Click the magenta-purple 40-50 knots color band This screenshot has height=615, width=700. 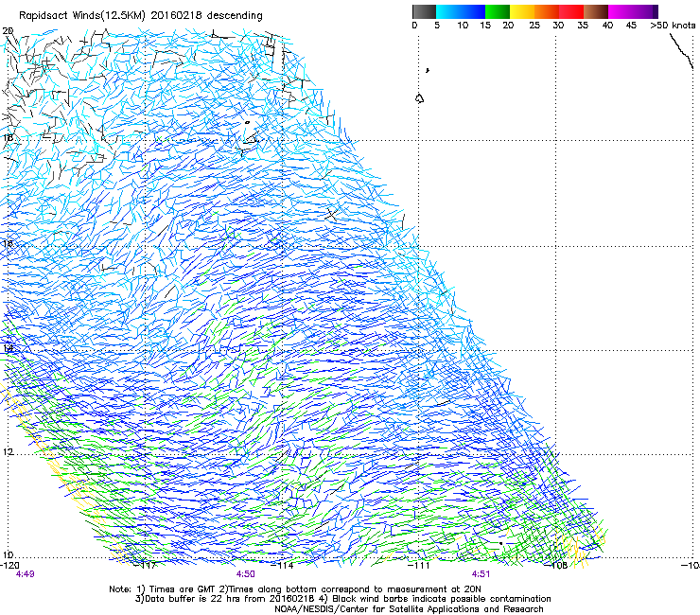coord(633,11)
